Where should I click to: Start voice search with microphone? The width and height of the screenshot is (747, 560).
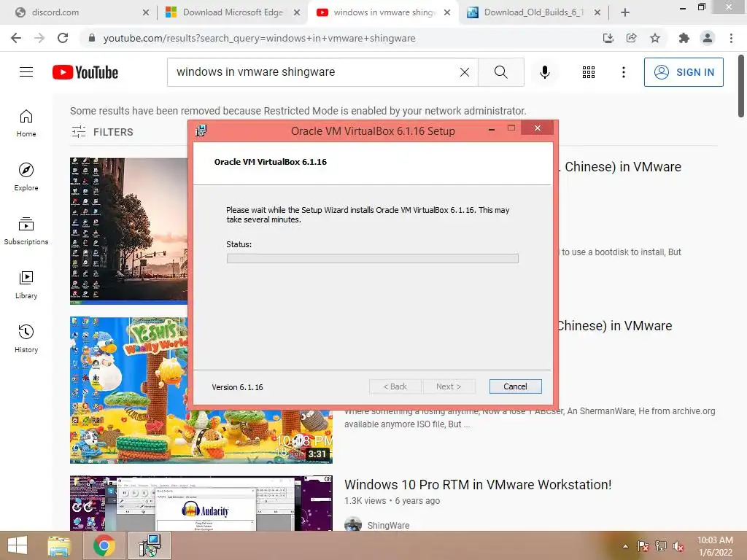(545, 72)
